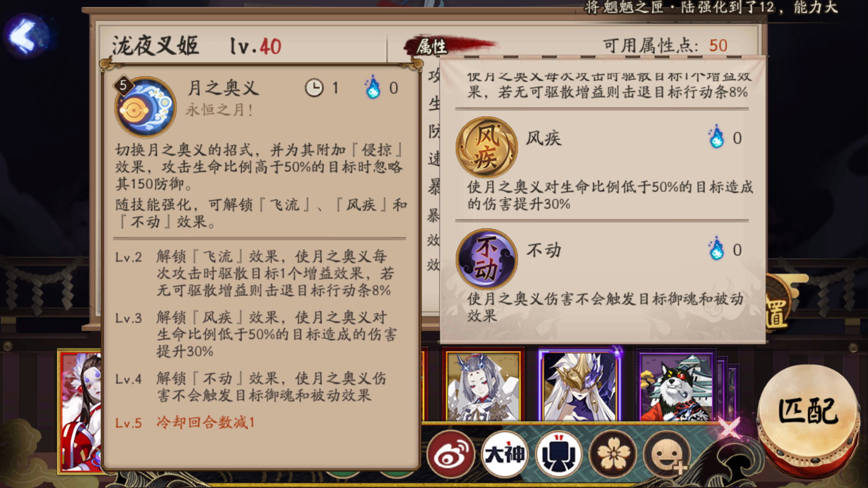The width and height of the screenshot is (868, 488).
Task: Open the add friend face icon
Action: pyautogui.click(x=667, y=454)
